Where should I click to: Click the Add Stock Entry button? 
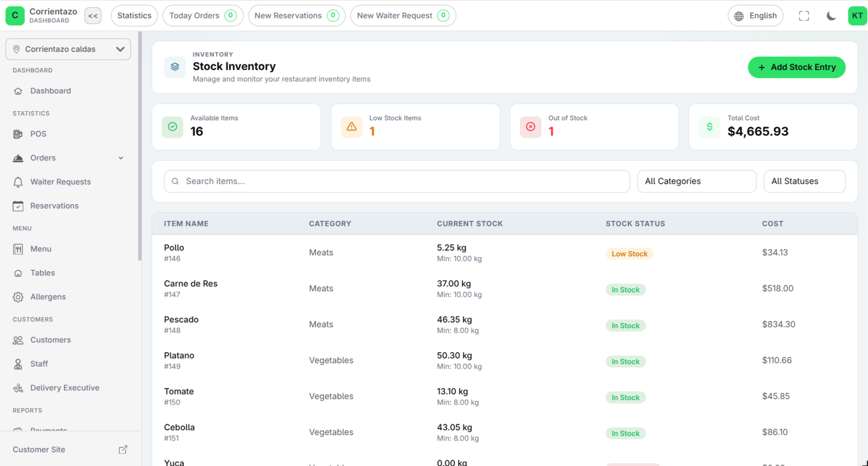[796, 67]
